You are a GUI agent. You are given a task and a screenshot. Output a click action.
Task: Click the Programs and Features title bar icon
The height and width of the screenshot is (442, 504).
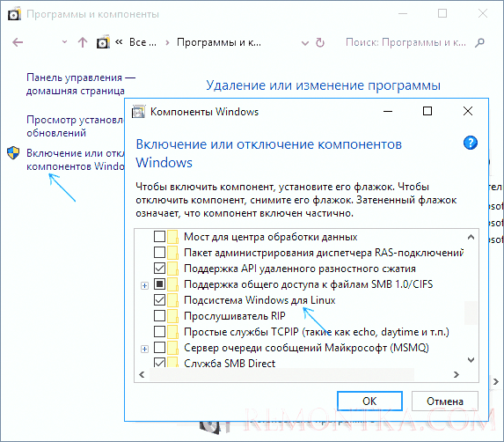coord(14,14)
